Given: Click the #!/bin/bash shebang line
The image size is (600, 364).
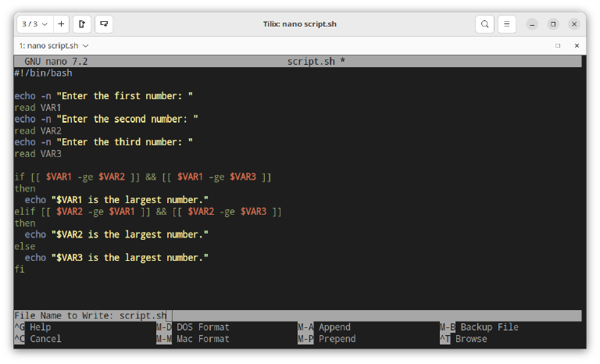Looking at the screenshot, I should (43, 73).
